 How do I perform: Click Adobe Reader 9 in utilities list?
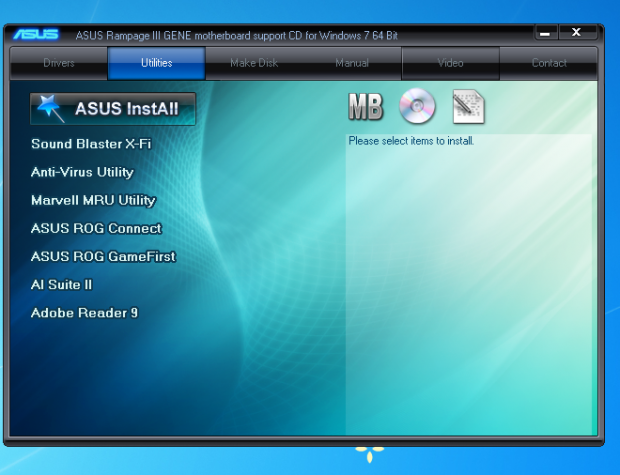click(x=84, y=313)
